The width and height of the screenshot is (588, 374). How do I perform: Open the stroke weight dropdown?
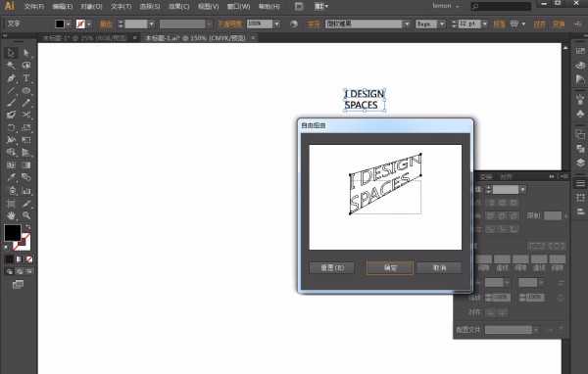coord(152,23)
